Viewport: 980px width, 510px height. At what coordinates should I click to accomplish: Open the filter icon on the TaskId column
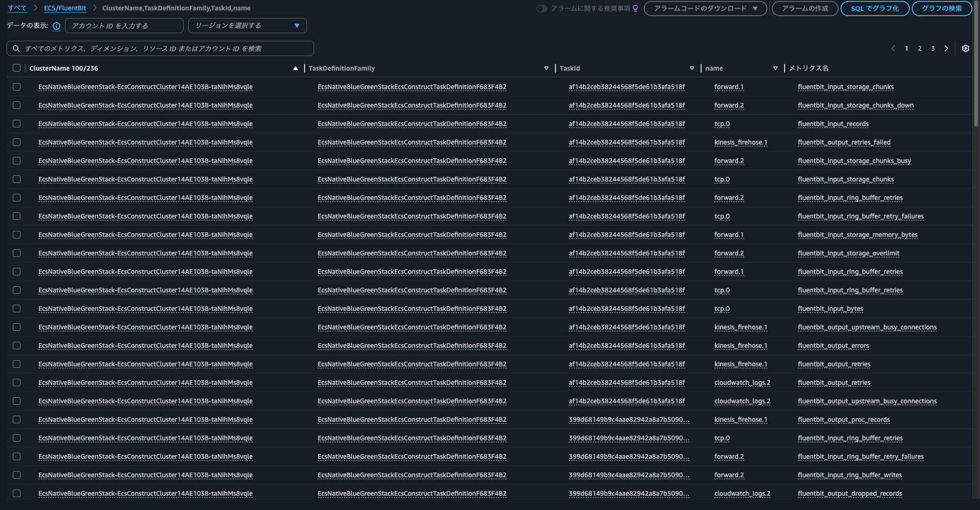point(692,68)
